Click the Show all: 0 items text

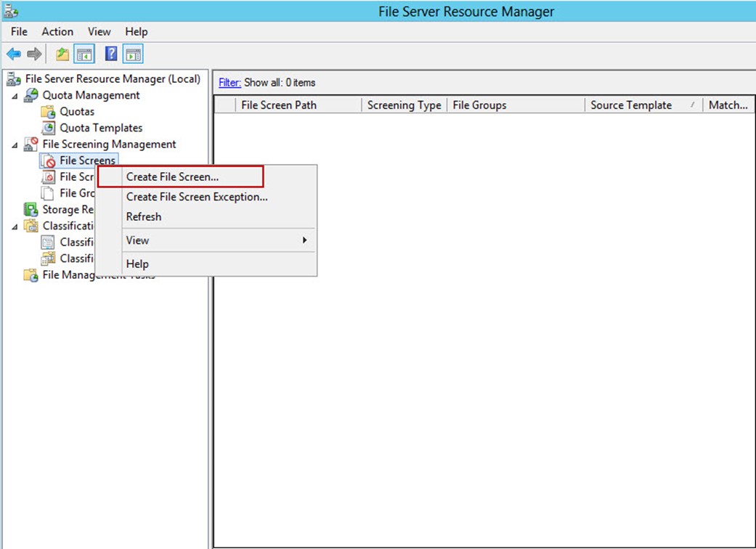[x=280, y=82]
